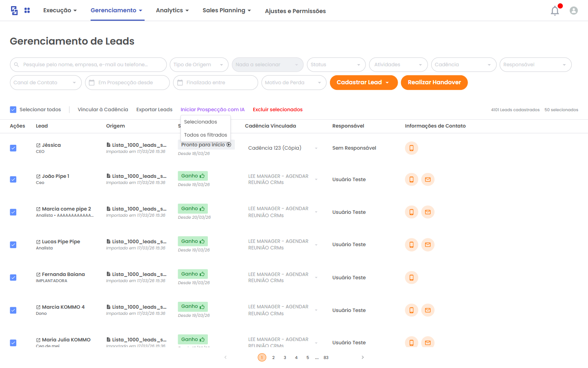This screenshot has height=368, width=588.
Task: Click Marcia KOMMO 4 email icon
Action: (x=428, y=310)
